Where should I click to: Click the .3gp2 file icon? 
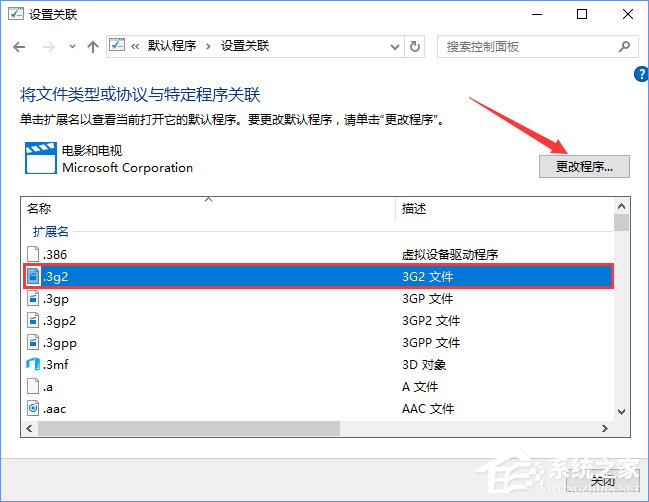[33, 320]
